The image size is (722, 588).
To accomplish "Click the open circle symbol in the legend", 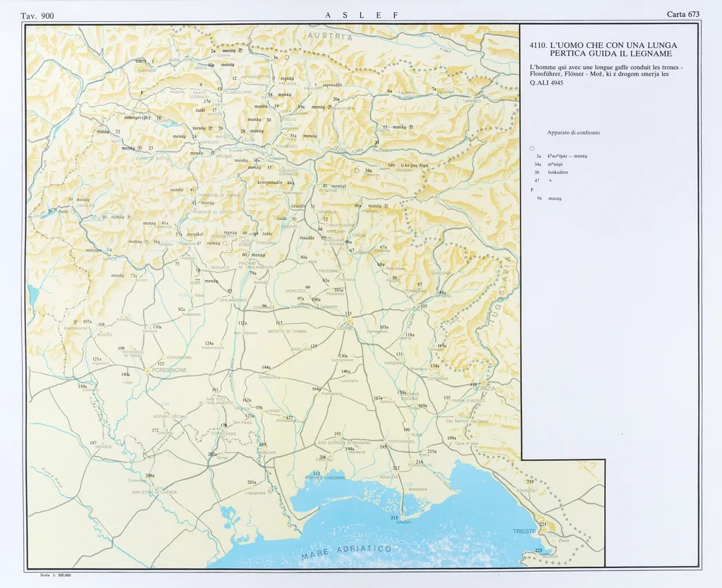I will pos(532,147).
